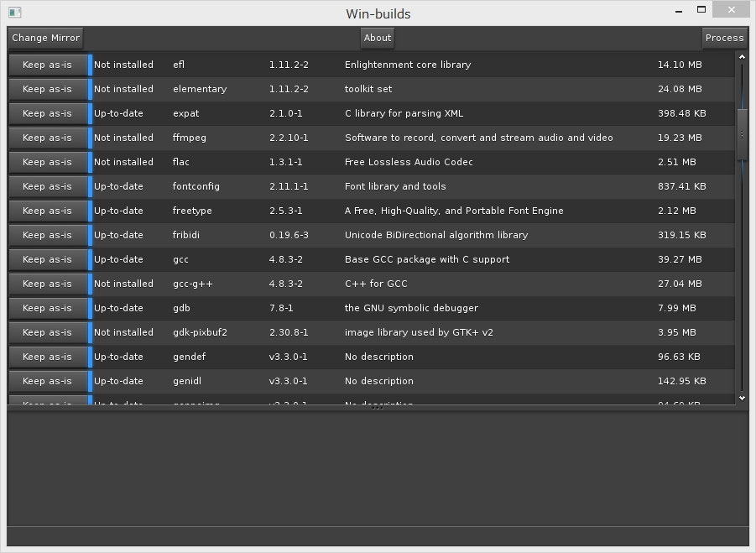This screenshot has width=756, height=553.
Task: Click the 'C library for parsing XML' description
Action: tap(404, 113)
